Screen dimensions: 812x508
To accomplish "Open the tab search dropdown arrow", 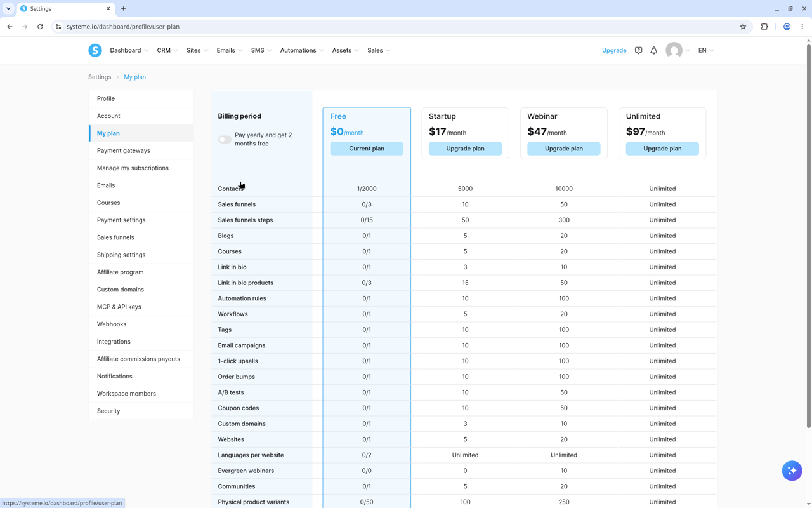I will [x=8, y=9].
